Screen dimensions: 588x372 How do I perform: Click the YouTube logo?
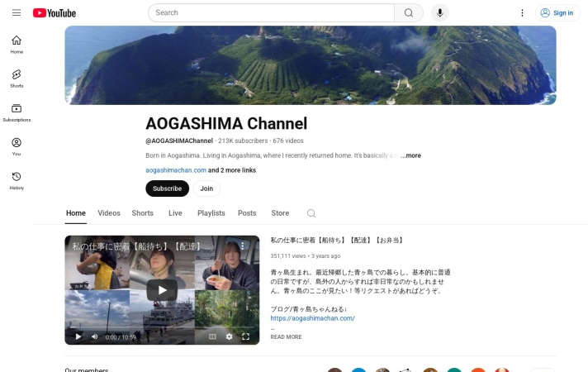click(55, 13)
